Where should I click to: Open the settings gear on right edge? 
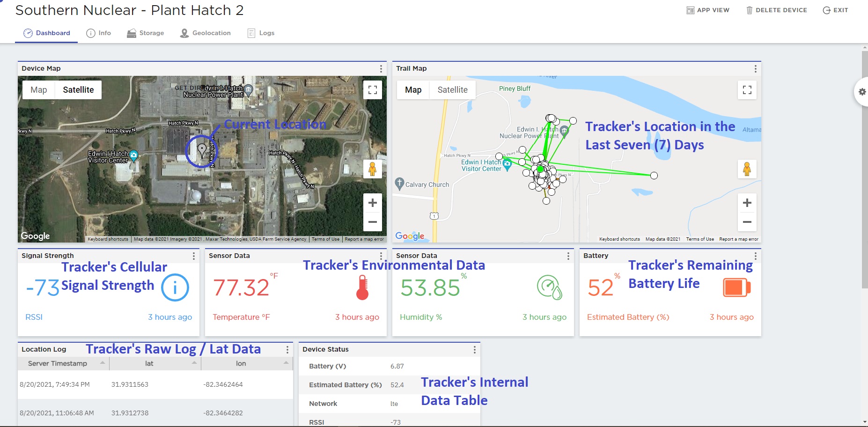tap(862, 92)
